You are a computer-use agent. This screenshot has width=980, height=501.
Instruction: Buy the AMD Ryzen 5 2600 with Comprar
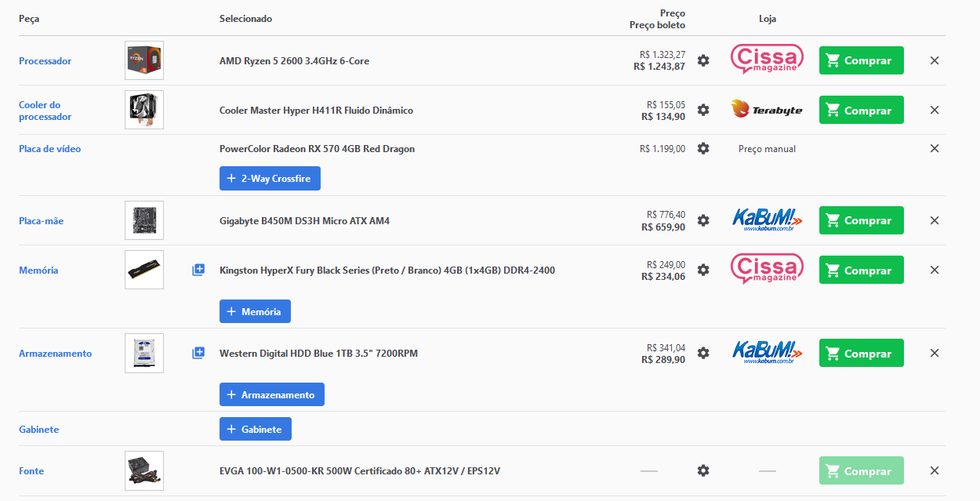861,60
